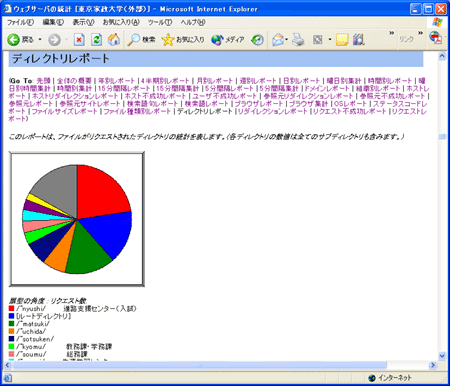The height and width of the screenshot is (386, 450).
Task: Open the Media panel icon
Action: [x=227, y=40]
